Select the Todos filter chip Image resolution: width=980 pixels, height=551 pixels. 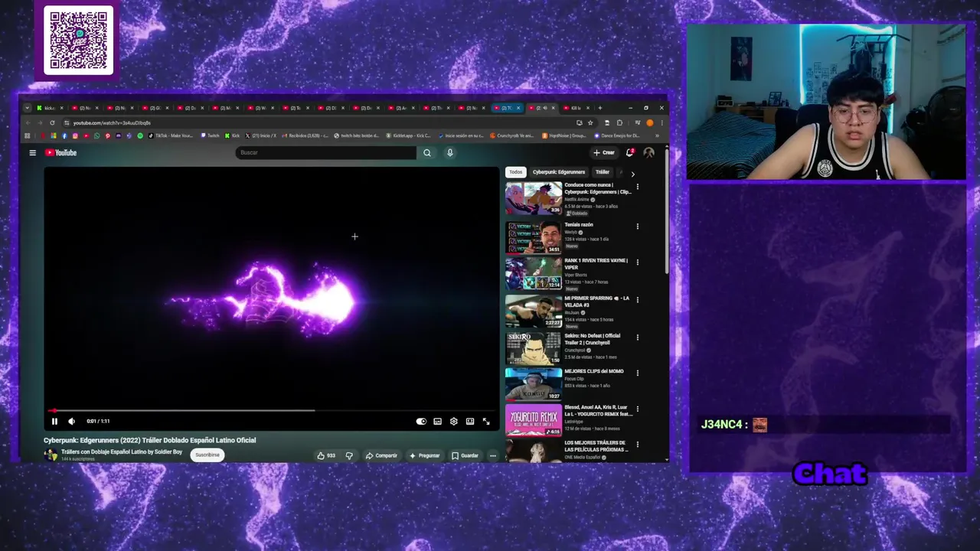[x=516, y=172]
